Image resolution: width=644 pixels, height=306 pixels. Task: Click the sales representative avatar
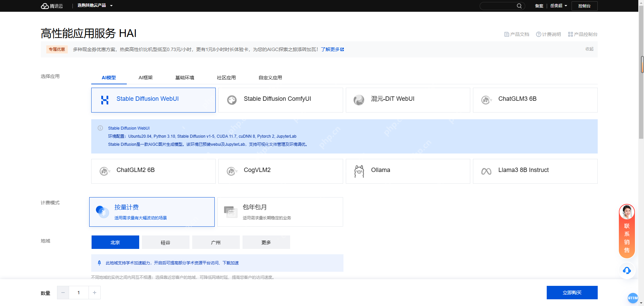[627, 212]
